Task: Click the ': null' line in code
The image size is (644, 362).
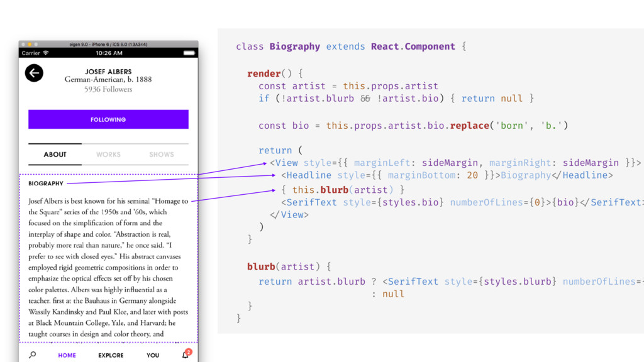Action: (x=387, y=294)
